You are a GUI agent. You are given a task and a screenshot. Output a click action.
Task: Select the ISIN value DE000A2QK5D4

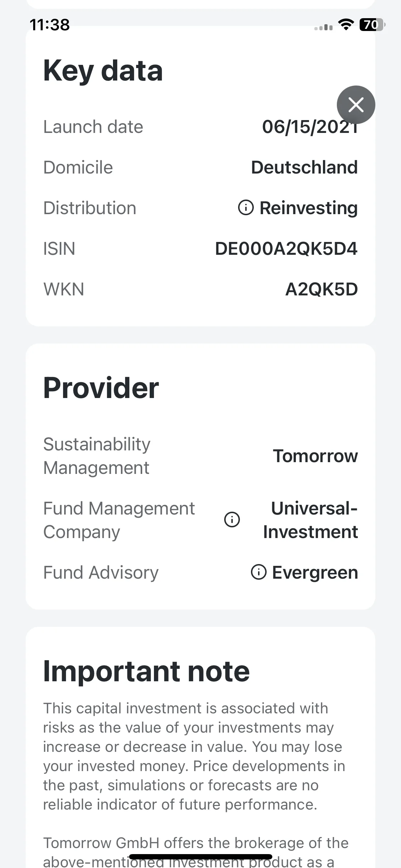(286, 248)
